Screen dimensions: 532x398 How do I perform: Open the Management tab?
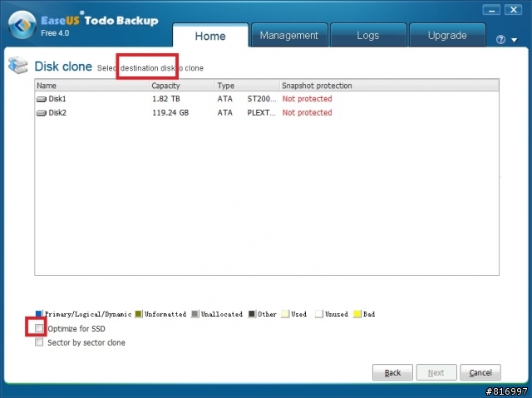289,35
